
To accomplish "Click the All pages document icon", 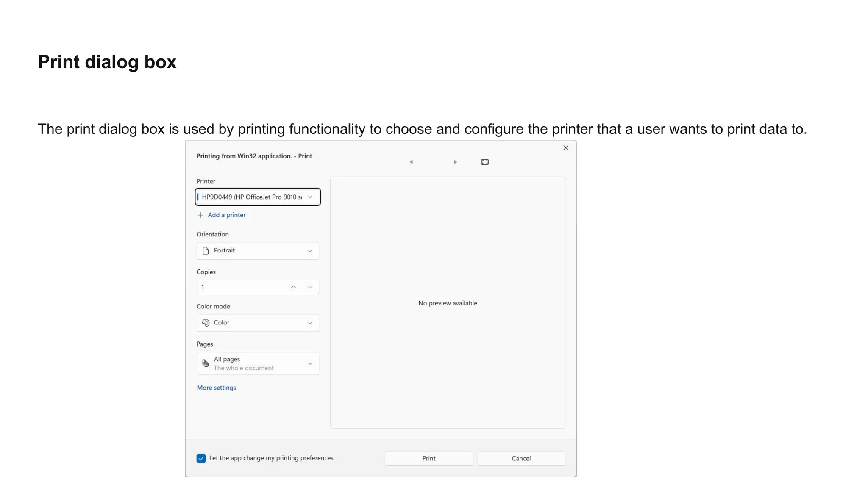I will pyautogui.click(x=206, y=363).
